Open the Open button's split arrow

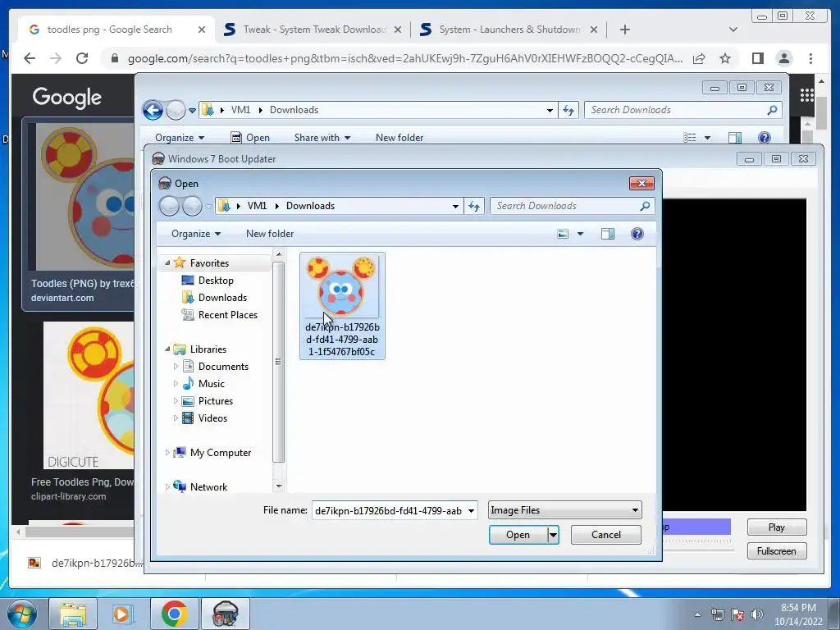tap(553, 535)
